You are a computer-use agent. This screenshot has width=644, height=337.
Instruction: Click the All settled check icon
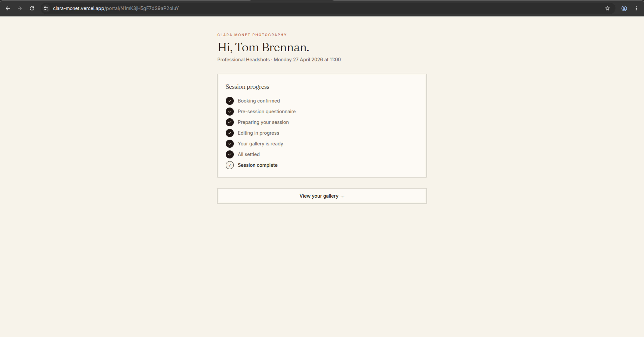pyautogui.click(x=230, y=155)
